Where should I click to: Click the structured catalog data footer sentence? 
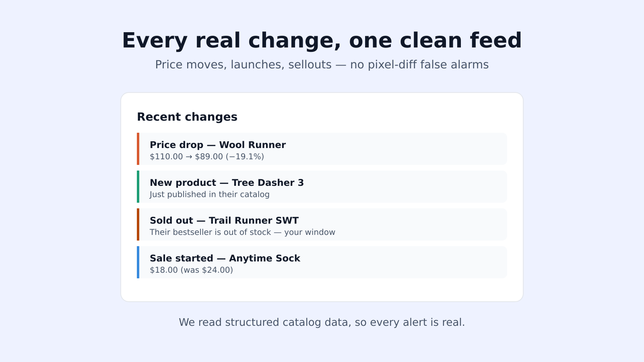pos(322,323)
